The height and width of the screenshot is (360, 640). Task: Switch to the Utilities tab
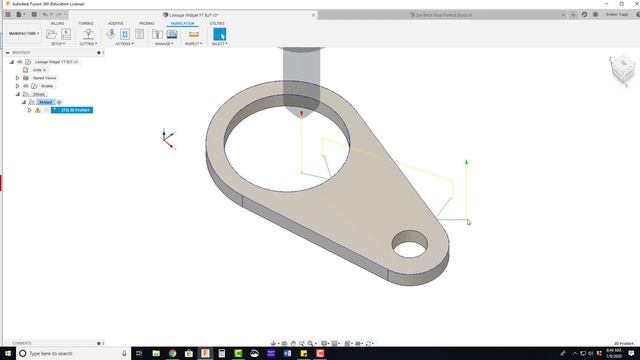217,23
